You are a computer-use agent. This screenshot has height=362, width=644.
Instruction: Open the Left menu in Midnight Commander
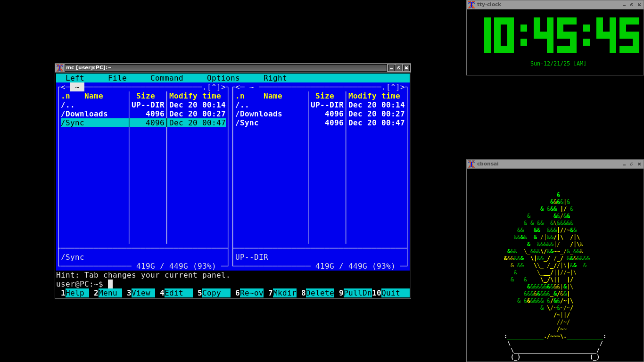pos(75,78)
